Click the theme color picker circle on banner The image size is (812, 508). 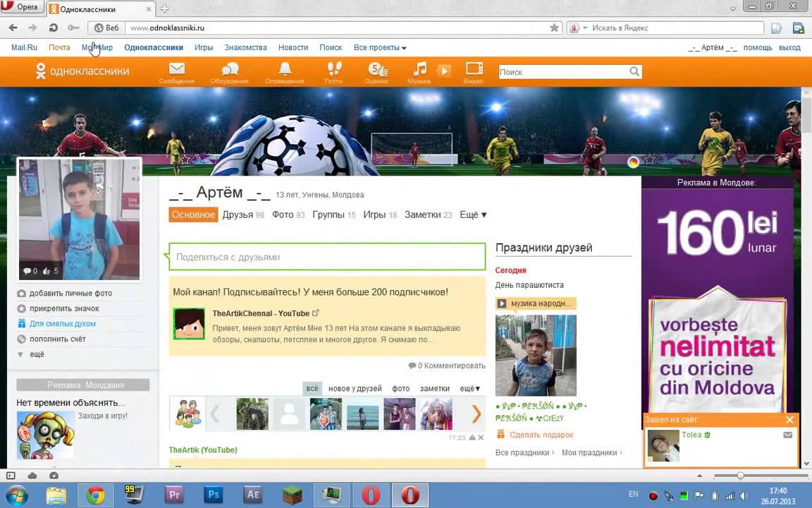[633, 163]
